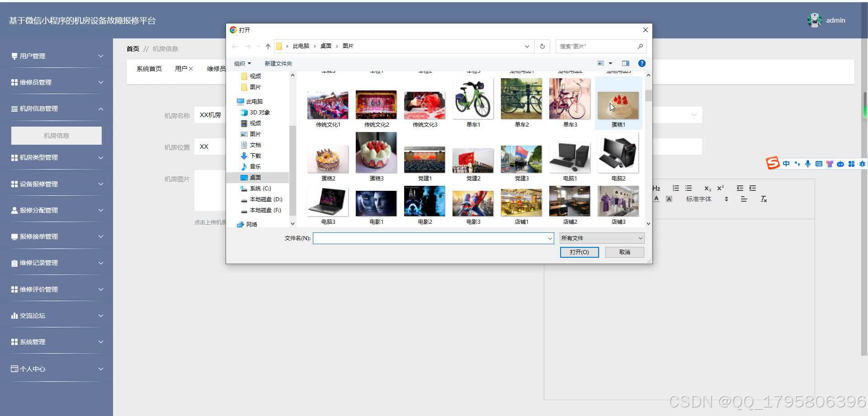Expand the address bar history dropdown
The height and width of the screenshot is (416, 868).
click(x=527, y=46)
